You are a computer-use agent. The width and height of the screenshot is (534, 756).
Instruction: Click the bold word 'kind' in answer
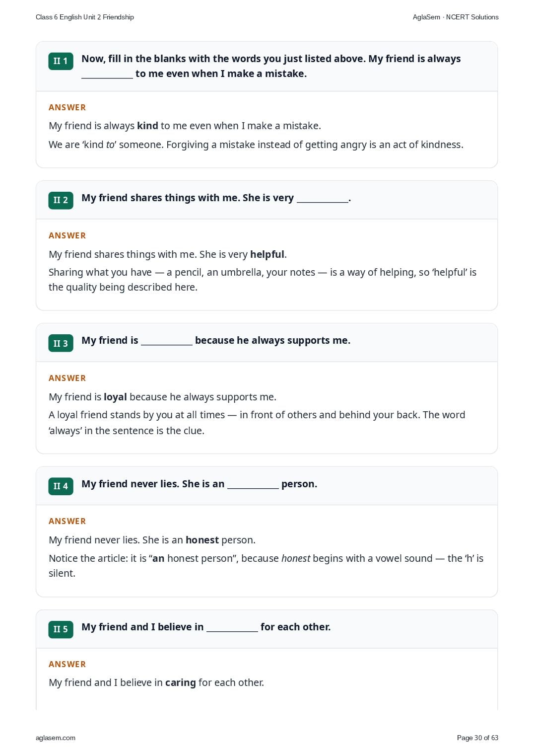pyautogui.click(x=147, y=126)
